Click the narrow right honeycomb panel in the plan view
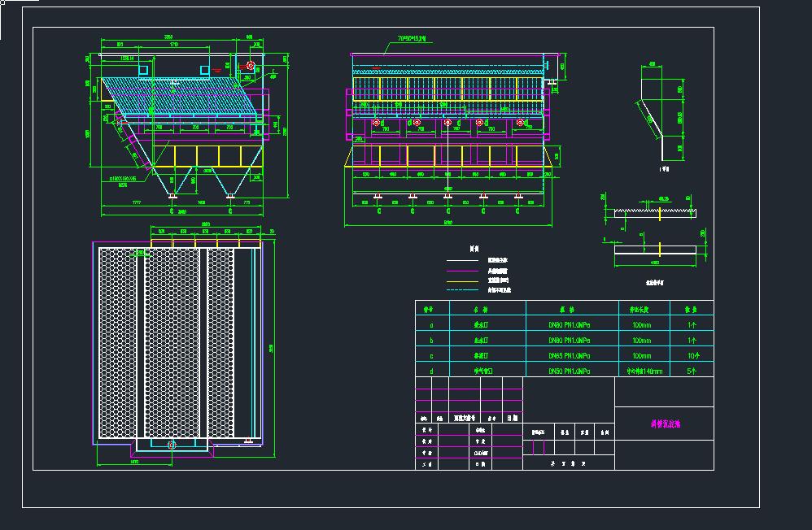Image resolution: width=812 pixels, height=530 pixels. tap(220, 343)
